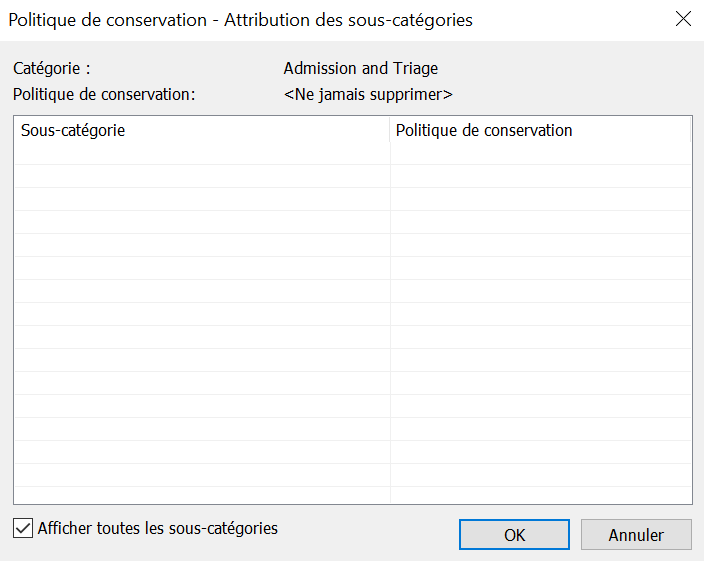Click the dialog title bar text
The image size is (704, 561).
tap(240, 20)
